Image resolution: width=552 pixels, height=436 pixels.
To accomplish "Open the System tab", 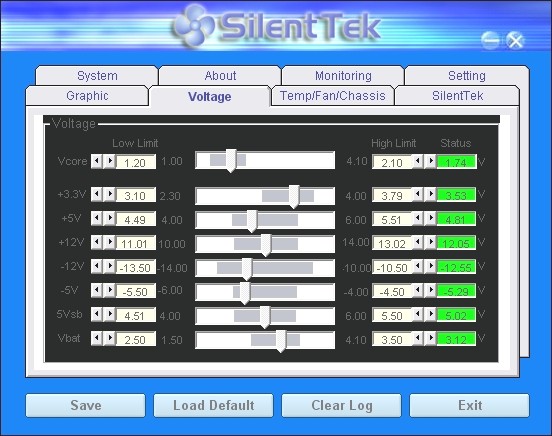I will pyautogui.click(x=97, y=75).
